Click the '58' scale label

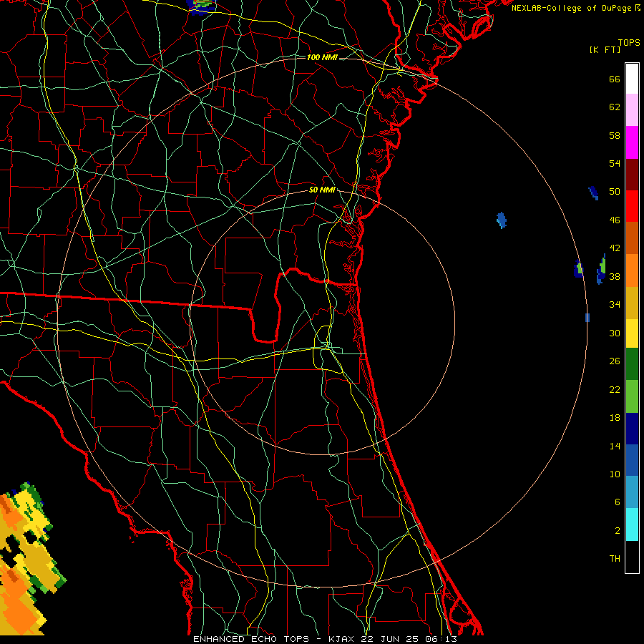click(615, 135)
